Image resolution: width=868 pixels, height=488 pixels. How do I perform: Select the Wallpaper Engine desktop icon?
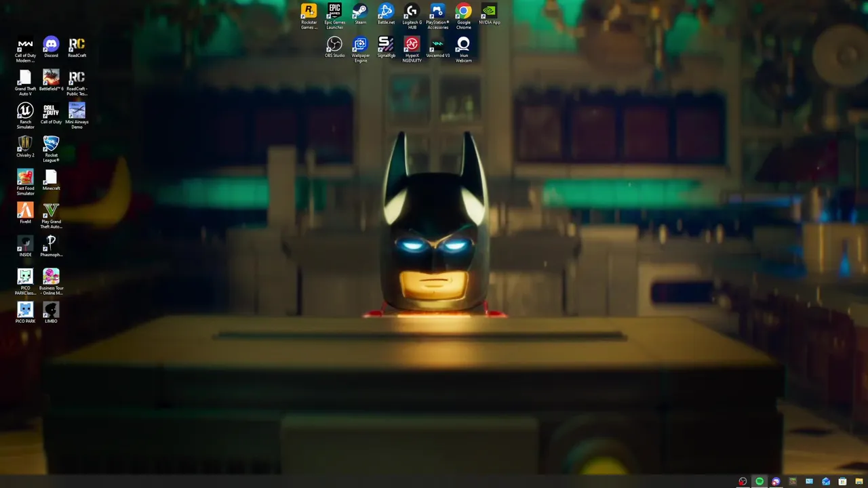coord(360,49)
